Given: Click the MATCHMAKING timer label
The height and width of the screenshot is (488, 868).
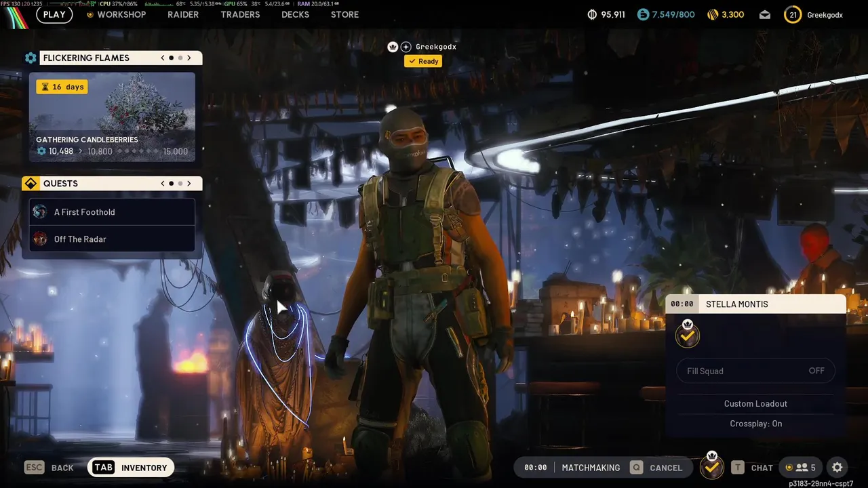Looking at the screenshot, I should (591, 468).
